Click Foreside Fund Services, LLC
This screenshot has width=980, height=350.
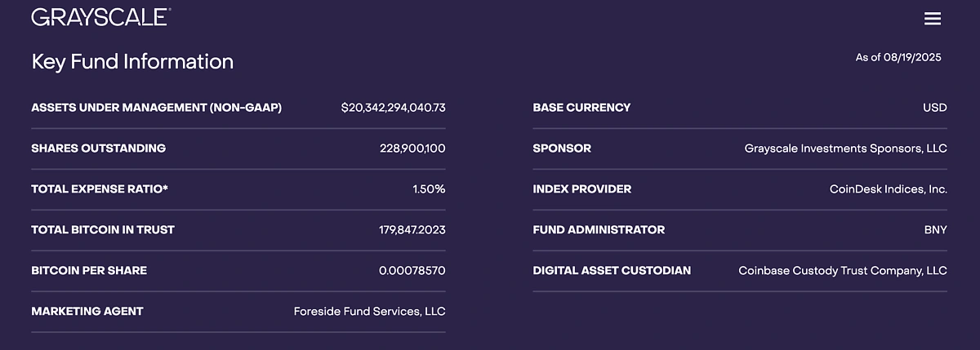coord(369,312)
